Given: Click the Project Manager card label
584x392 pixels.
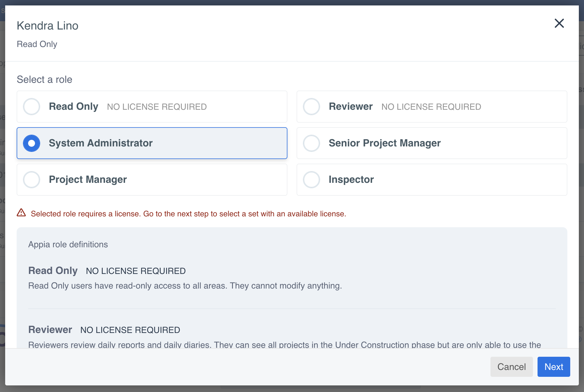Looking at the screenshot, I should point(88,180).
